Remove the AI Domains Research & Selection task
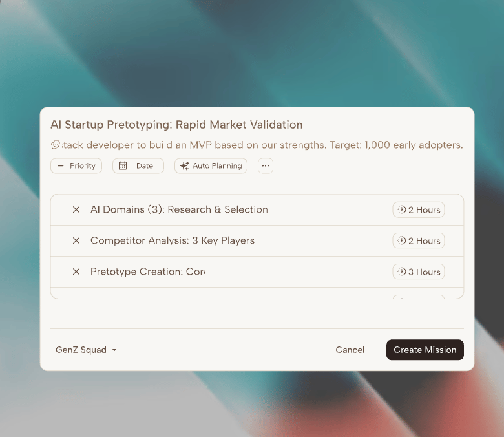The width and height of the screenshot is (504, 437). 76,209
